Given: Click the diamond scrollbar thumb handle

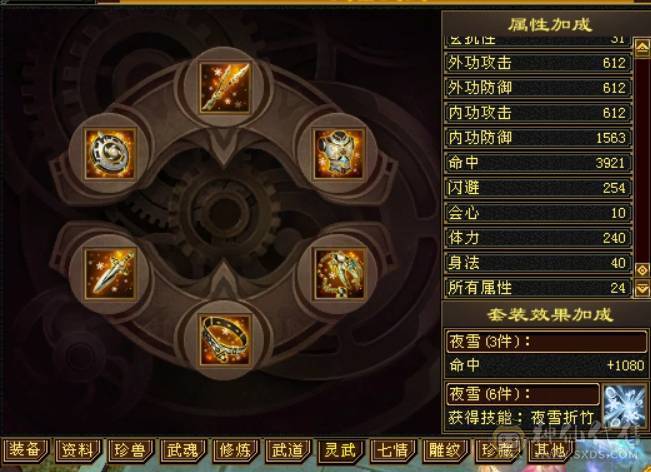Looking at the screenshot, I should [x=643, y=270].
